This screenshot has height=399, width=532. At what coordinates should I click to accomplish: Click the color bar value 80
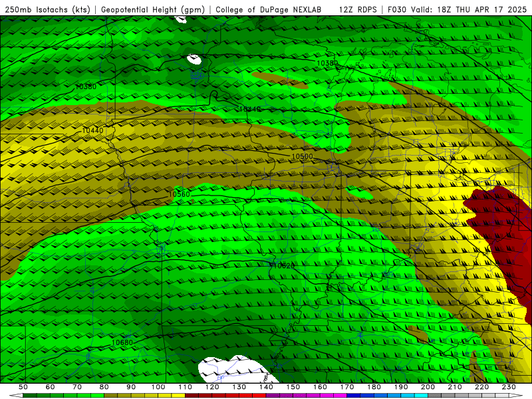click(x=104, y=387)
